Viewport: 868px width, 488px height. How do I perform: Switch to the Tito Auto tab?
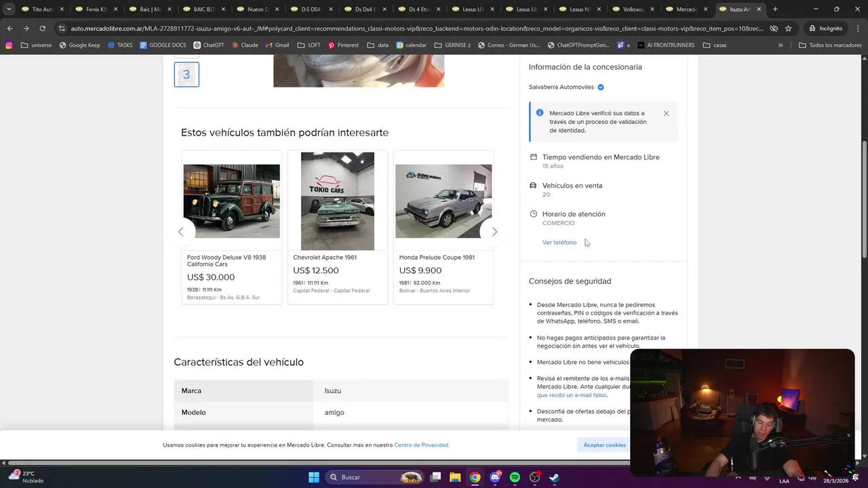[42, 9]
